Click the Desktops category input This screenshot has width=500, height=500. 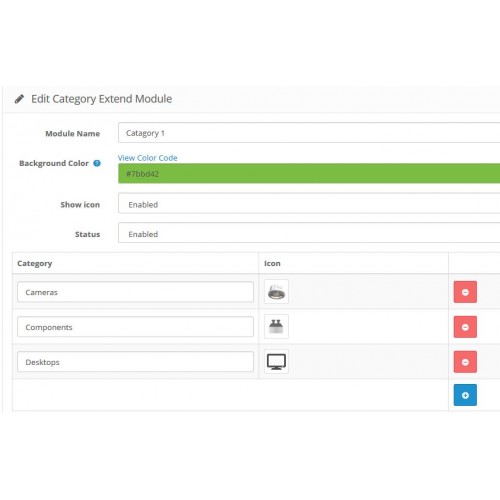(x=135, y=362)
